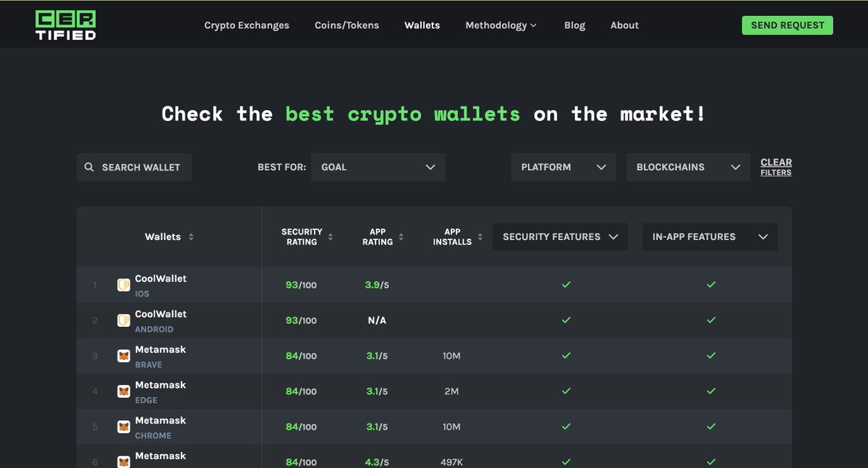Click in-app features checkmark for CoolWallet Android
The width and height of the screenshot is (868, 468).
(x=711, y=320)
